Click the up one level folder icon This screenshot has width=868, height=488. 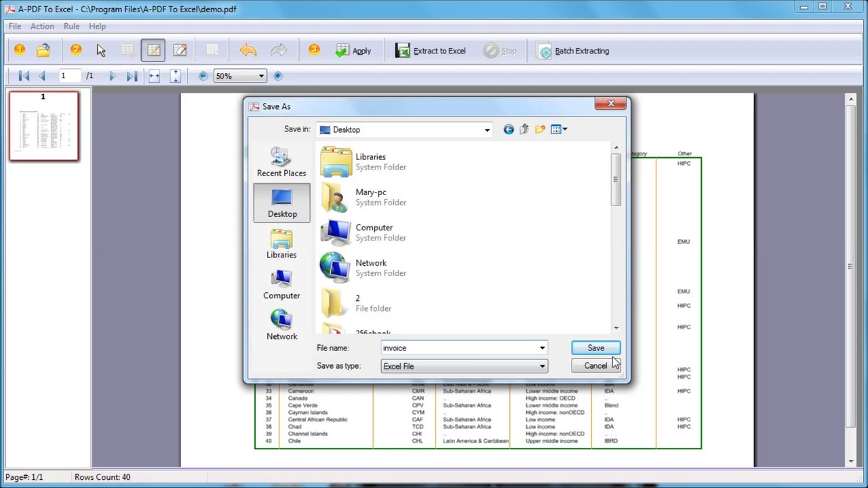(524, 129)
